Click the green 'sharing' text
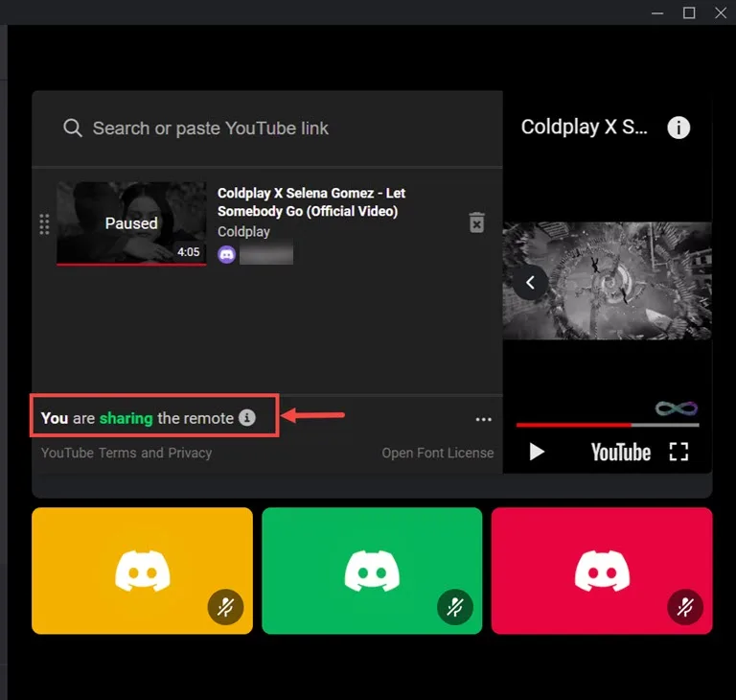The width and height of the screenshot is (736, 700). click(x=126, y=418)
